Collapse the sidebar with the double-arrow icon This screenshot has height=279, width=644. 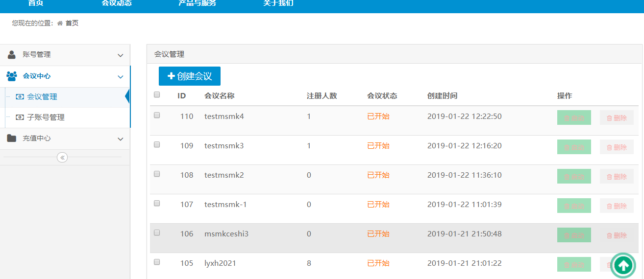62,157
